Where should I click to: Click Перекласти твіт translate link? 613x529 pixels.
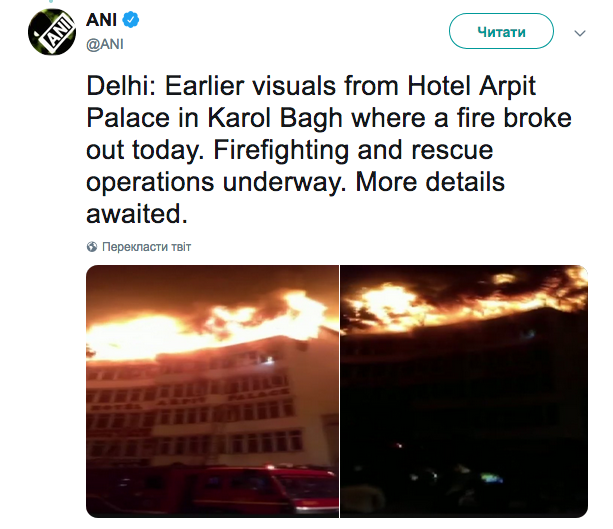click(x=146, y=247)
